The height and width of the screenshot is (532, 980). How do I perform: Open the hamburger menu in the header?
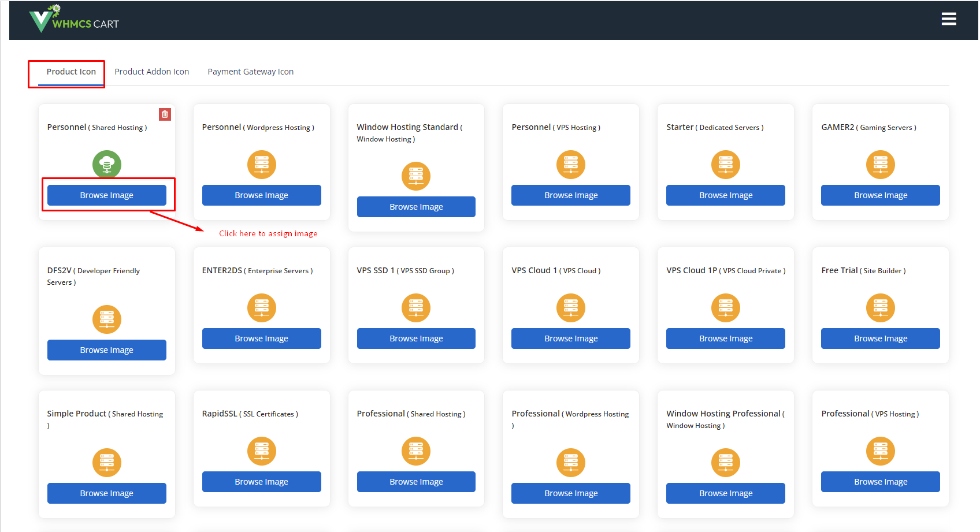(x=948, y=19)
